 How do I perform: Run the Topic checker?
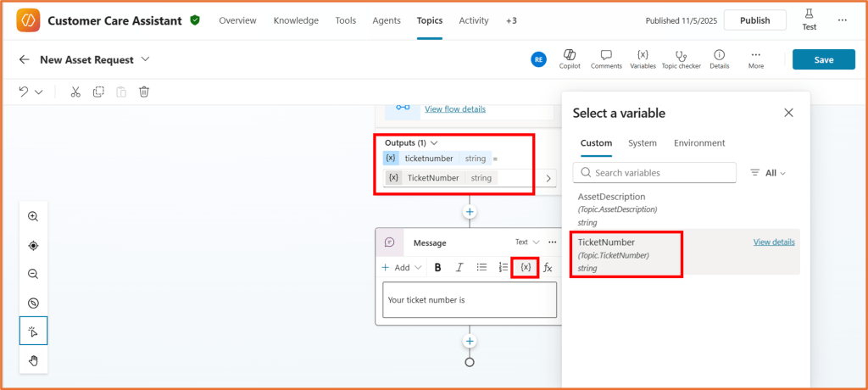[x=681, y=59]
